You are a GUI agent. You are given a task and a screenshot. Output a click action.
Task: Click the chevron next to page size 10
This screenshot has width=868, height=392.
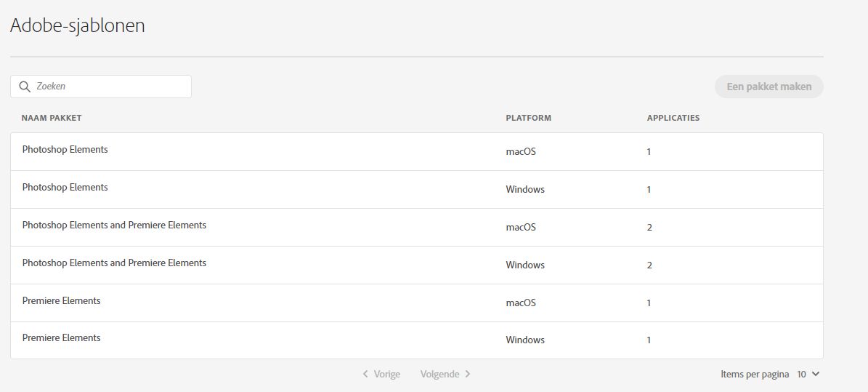[x=816, y=374]
